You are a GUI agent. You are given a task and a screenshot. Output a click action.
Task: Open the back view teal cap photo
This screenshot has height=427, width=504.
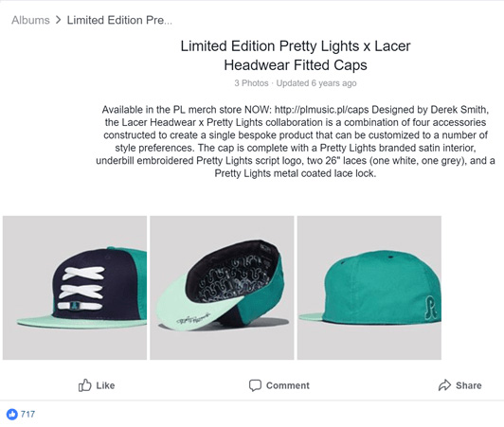(369, 288)
